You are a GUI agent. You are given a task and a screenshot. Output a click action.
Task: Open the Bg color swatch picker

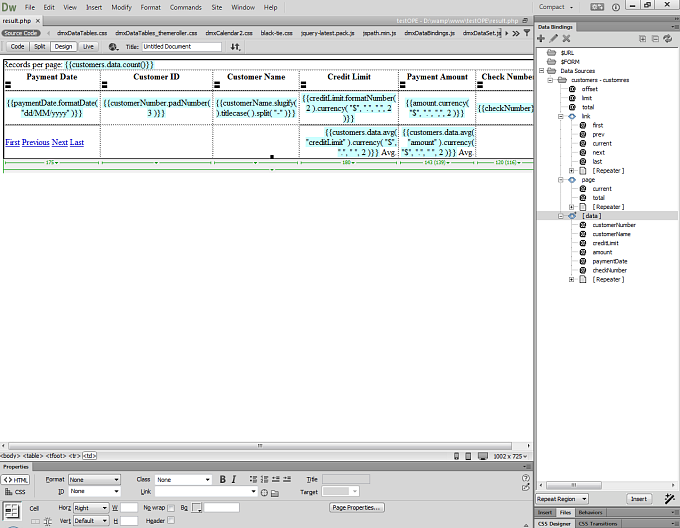click(x=197, y=508)
